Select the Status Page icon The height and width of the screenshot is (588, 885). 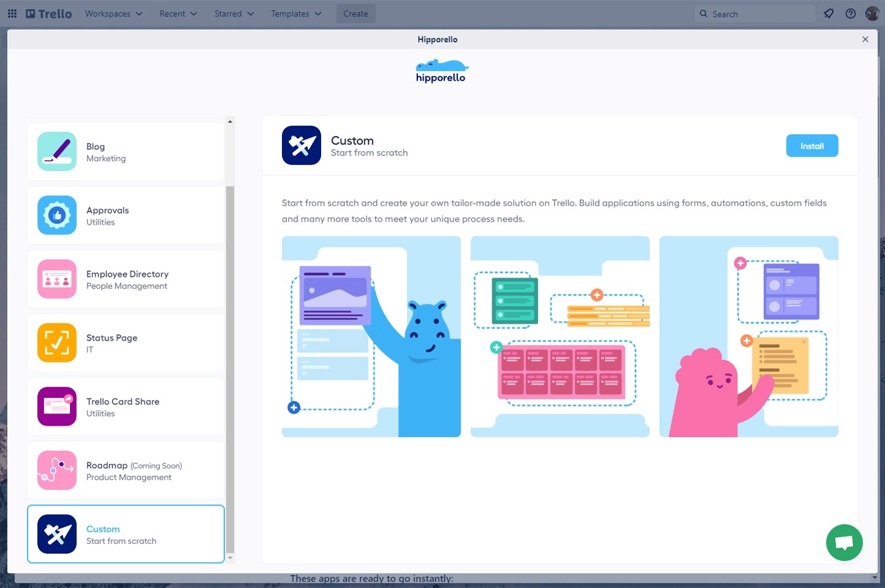[57, 342]
